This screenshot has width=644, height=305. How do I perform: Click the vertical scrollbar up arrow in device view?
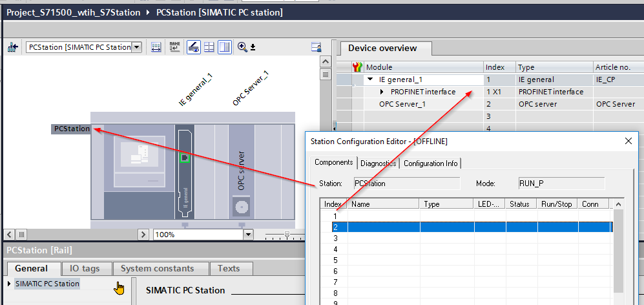click(x=326, y=61)
